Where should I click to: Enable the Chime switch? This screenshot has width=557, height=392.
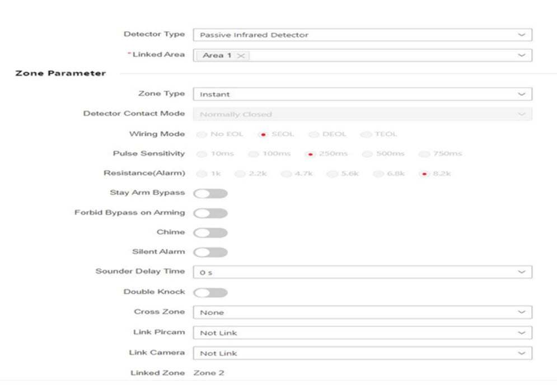coord(210,232)
